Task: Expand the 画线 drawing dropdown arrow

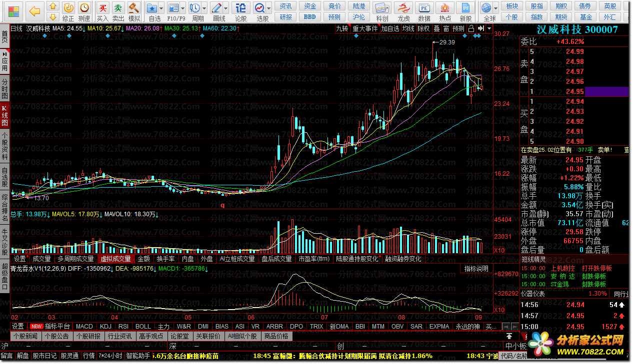Action: click(x=225, y=7)
